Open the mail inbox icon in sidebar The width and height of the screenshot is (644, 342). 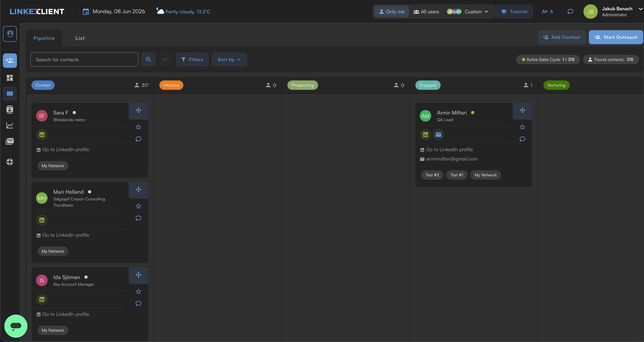(10, 141)
